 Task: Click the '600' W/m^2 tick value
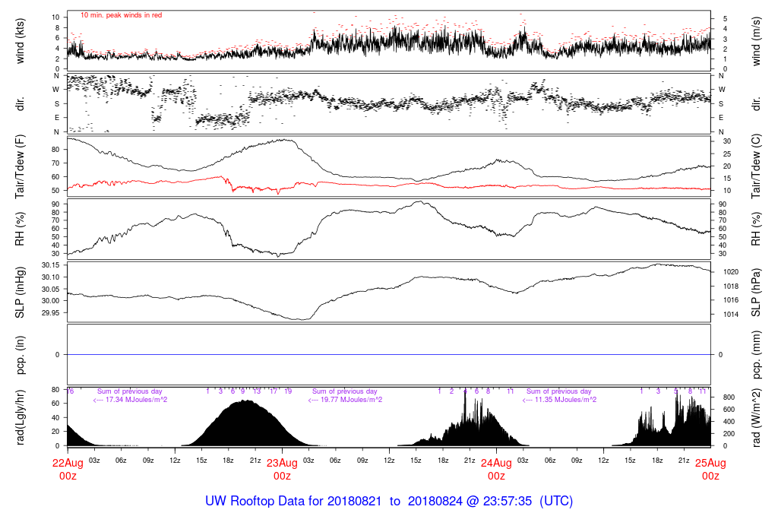pyautogui.click(x=729, y=410)
